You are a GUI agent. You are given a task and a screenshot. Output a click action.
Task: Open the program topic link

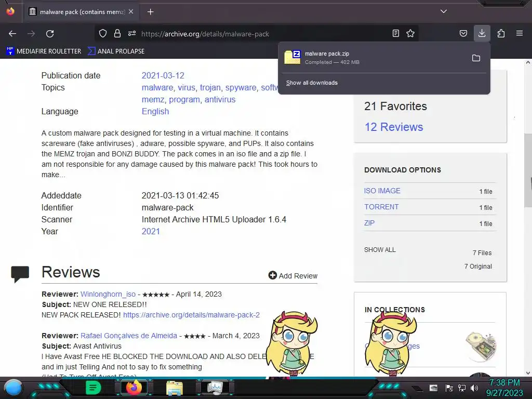pos(184,100)
